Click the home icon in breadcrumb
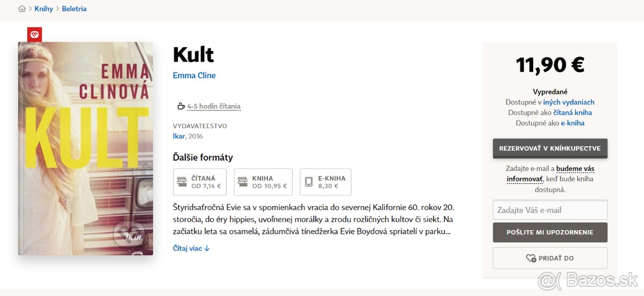Image resolution: width=644 pixels, height=296 pixels. [22, 9]
